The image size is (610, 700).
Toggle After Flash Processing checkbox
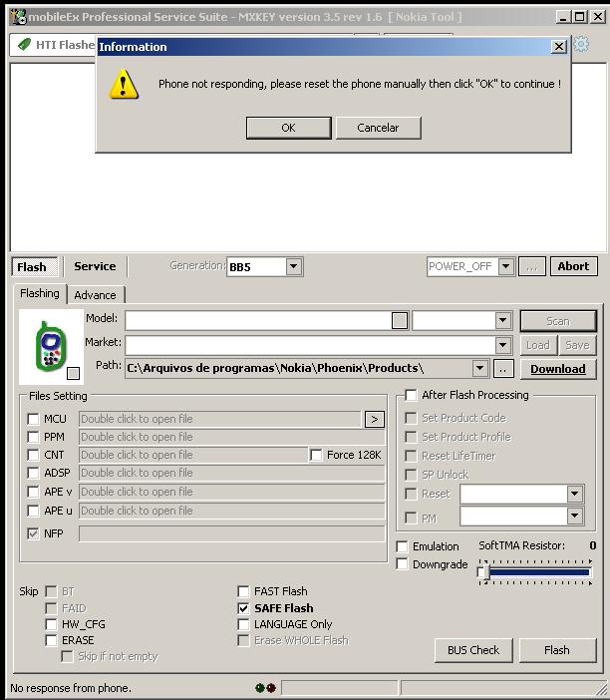(411, 395)
